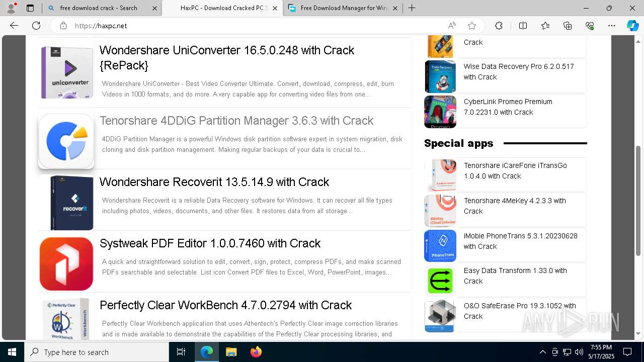Open the notification center icon
Viewport: 644px width, 362px height.
point(627,352)
